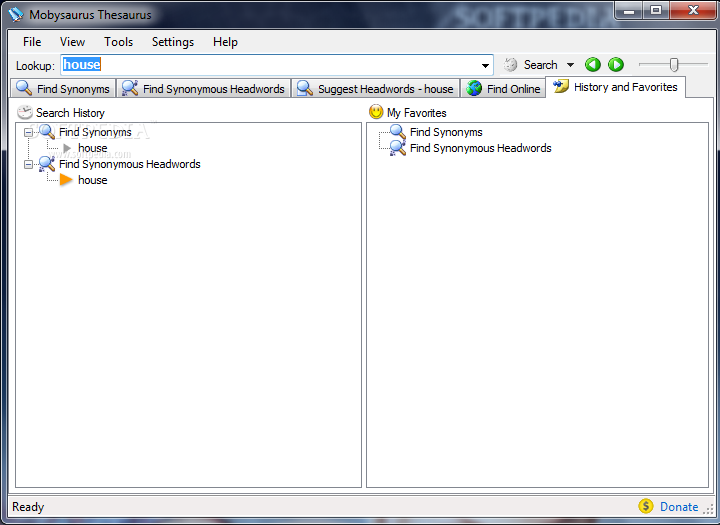This screenshot has height=525, width=720.
Task: Select Find Synonyms in My Favorites
Action: click(x=446, y=132)
